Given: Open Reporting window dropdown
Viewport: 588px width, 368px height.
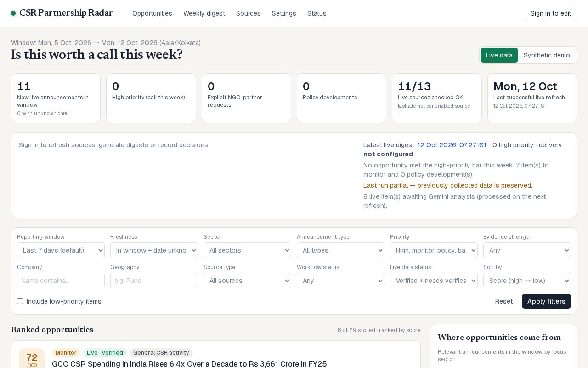Looking at the screenshot, I should click(61, 250).
